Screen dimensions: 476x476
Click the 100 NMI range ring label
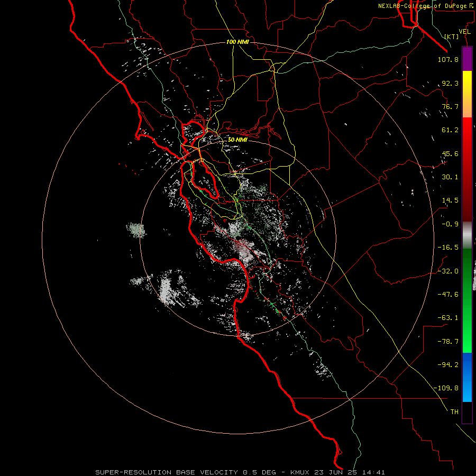237,42
